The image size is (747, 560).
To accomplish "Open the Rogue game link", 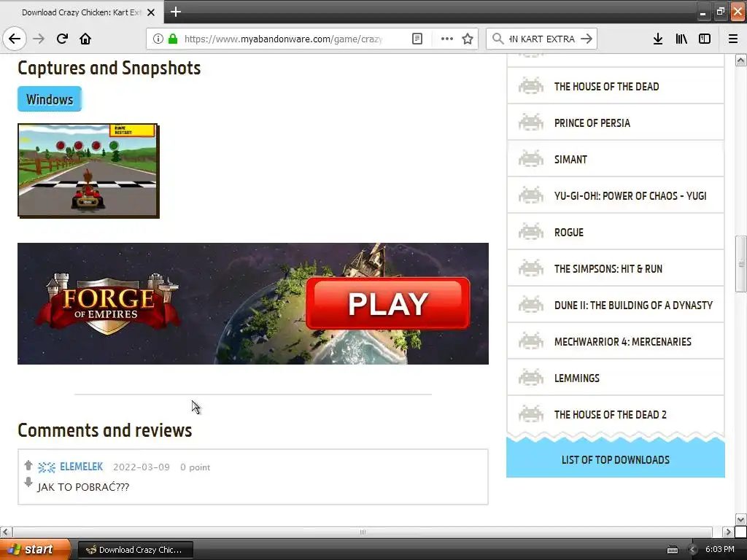I will tap(569, 233).
